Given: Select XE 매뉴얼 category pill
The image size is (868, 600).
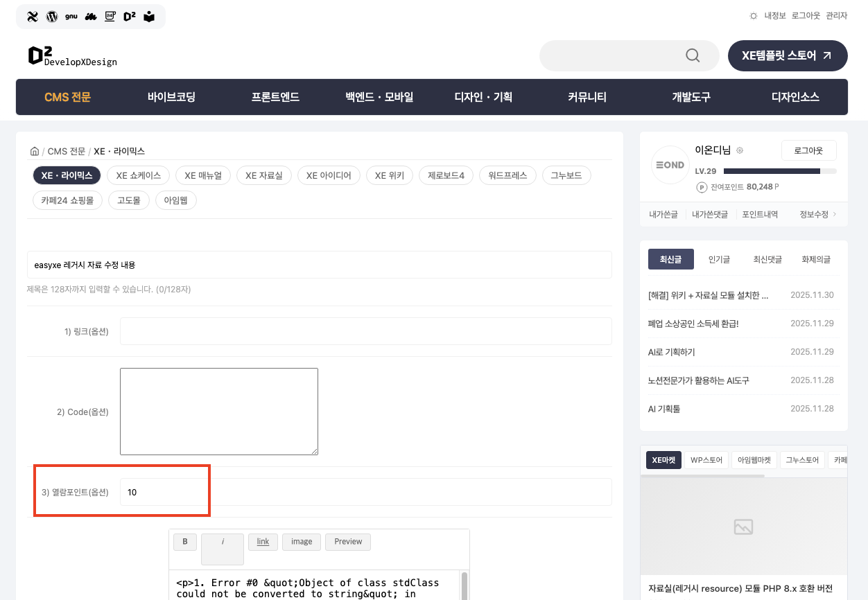Looking at the screenshot, I should pos(203,175).
